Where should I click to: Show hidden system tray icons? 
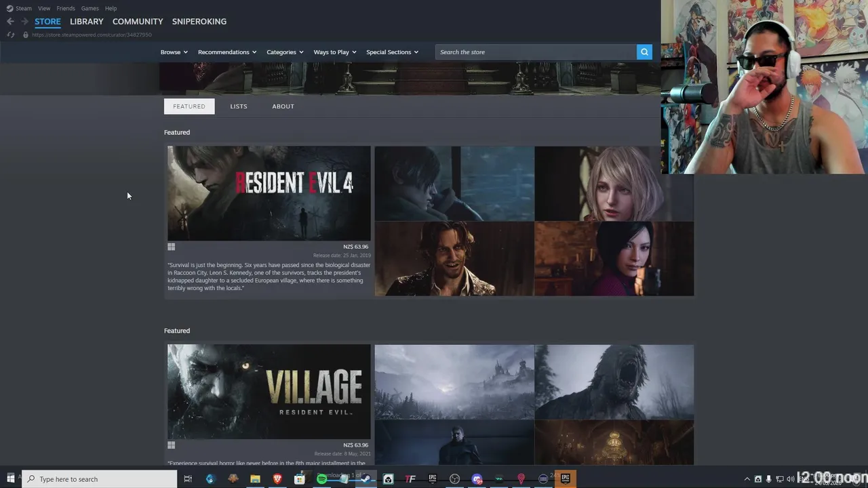pos(747,479)
